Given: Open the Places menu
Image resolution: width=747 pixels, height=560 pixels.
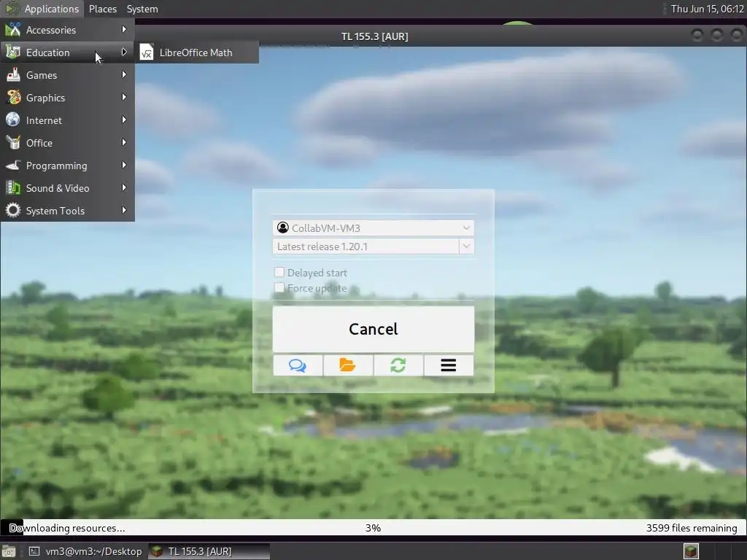Looking at the screenshot, I should (102, 9).
